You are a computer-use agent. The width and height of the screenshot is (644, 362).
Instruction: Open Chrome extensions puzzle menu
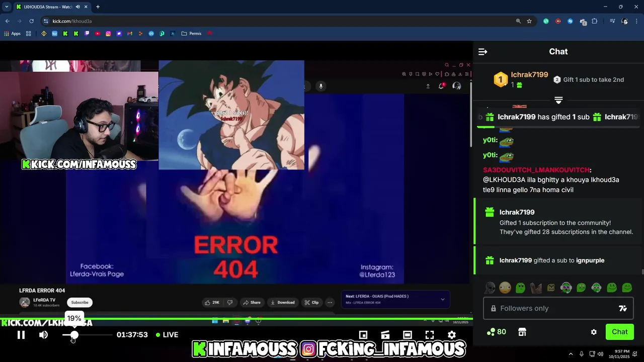pos(595,21)
